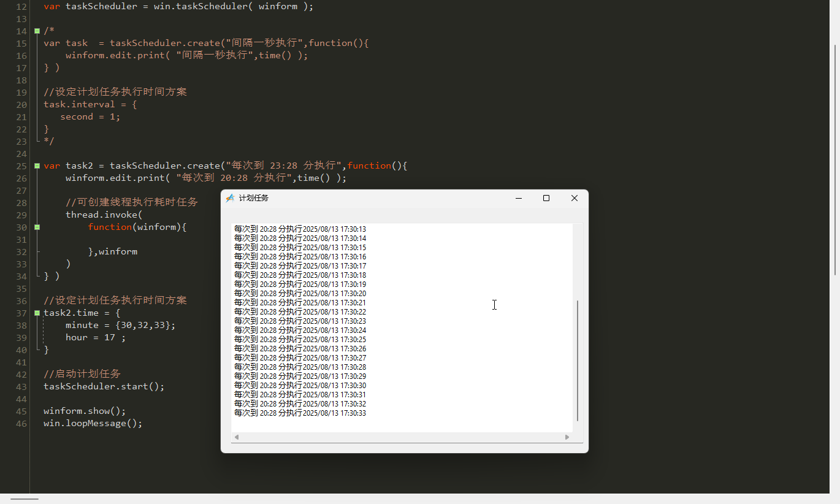This screenshot has width=840, height=504.
Task: Click the comment on line 19
Action: coord(115,92)
